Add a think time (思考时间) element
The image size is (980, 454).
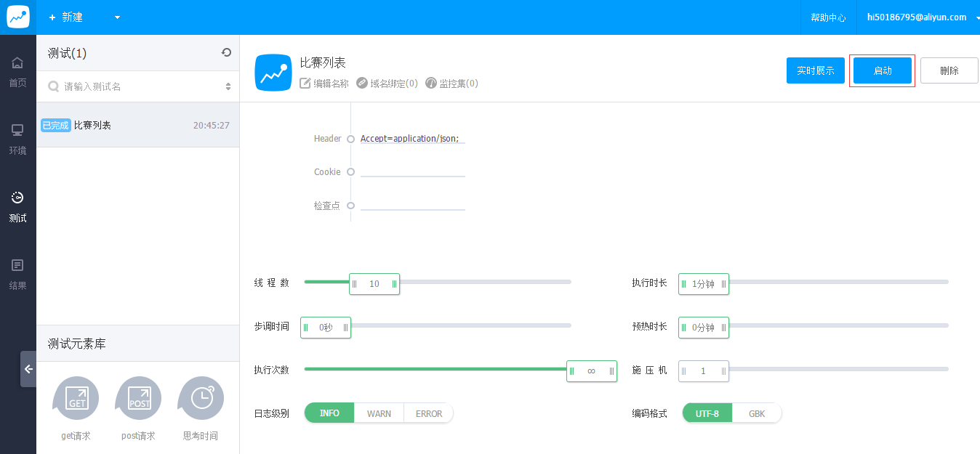[x=201, y=398]
